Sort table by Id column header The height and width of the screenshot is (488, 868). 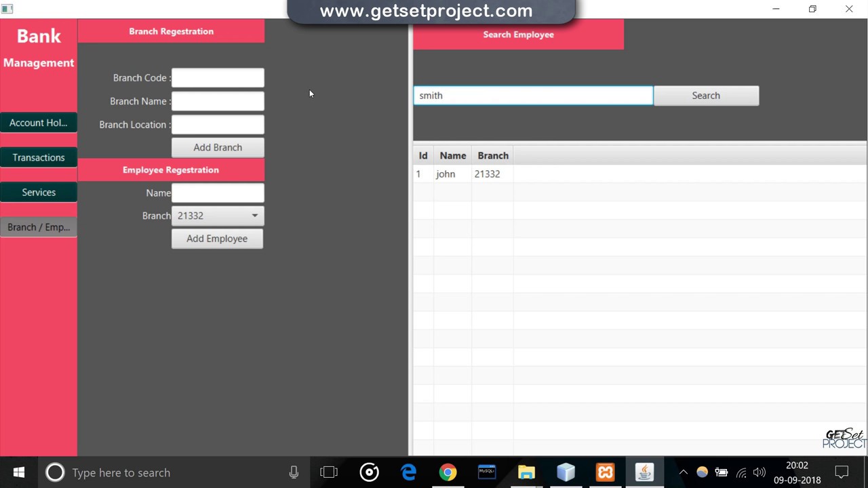423,156
